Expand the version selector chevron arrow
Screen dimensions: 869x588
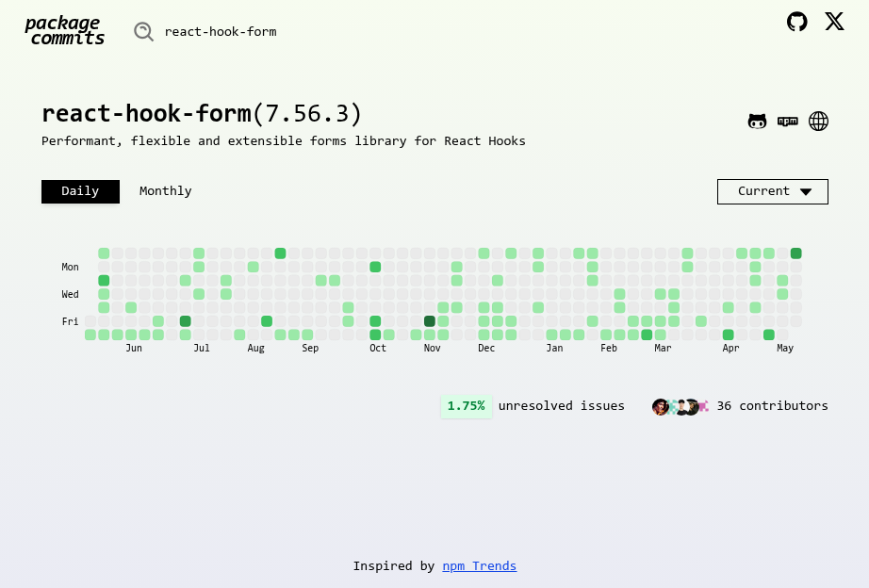pos(808,191)
